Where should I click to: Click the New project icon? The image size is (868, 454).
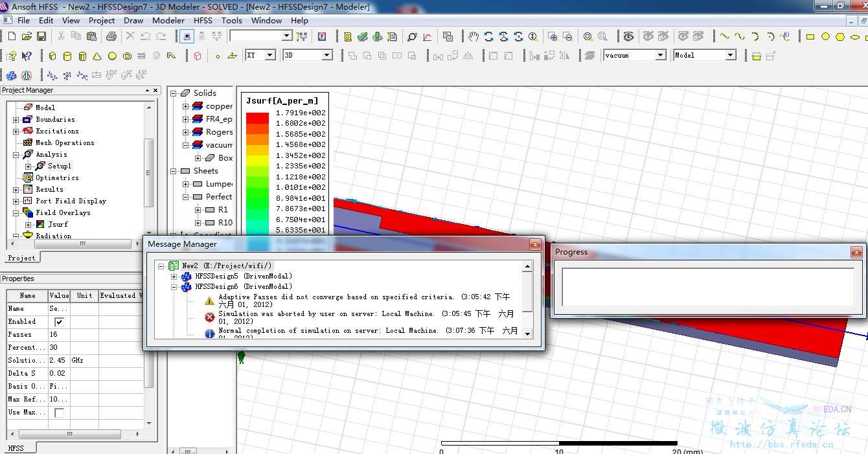pos(12,36)
